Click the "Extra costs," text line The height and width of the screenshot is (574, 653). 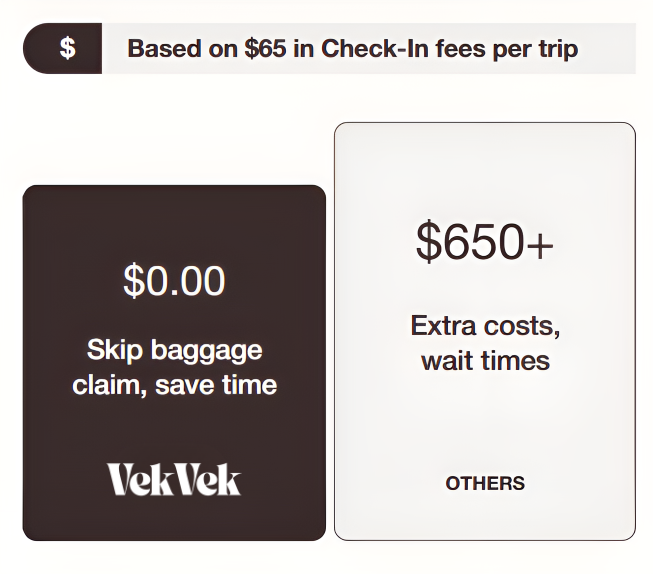[x=485, y=326]
